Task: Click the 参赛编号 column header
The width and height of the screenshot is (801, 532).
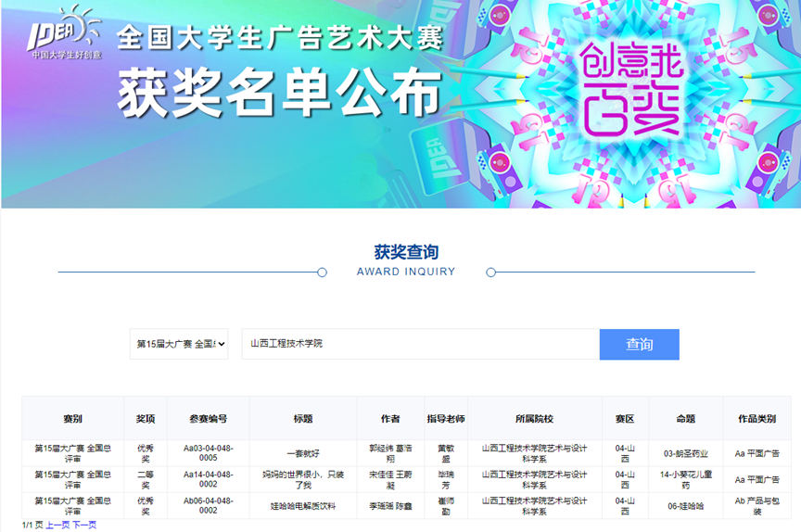Action: [208, 419]
